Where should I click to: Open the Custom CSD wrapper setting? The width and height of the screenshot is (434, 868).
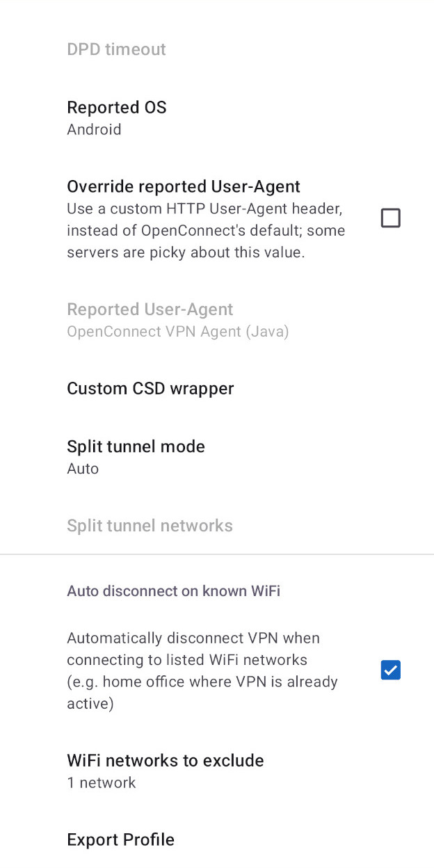217,388
